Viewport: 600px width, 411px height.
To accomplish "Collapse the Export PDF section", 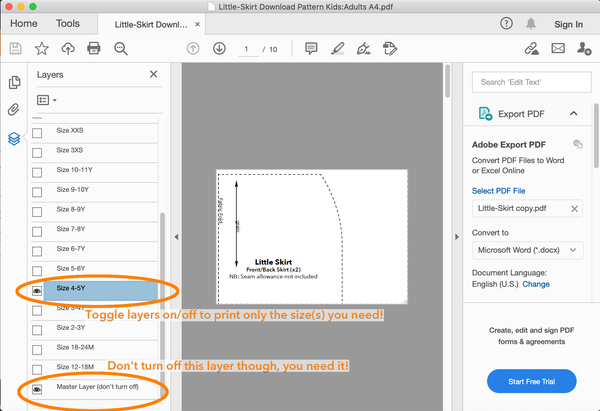I will point(574,114).
